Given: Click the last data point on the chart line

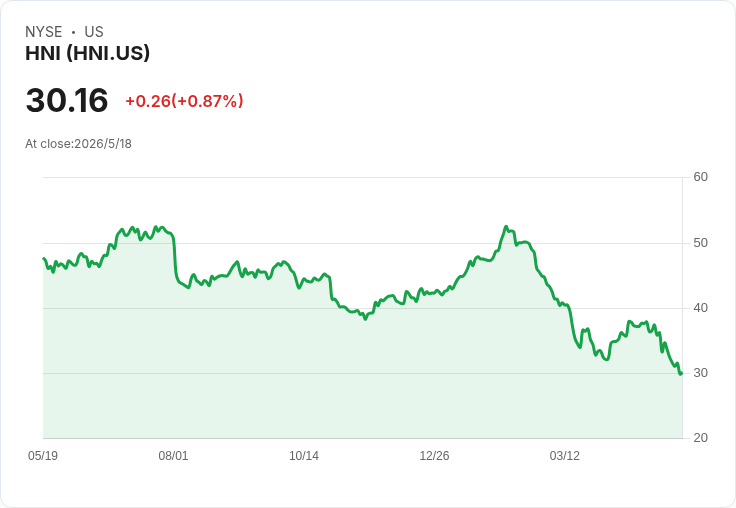Looking at the screenshot, I should (x=681, y=373).
